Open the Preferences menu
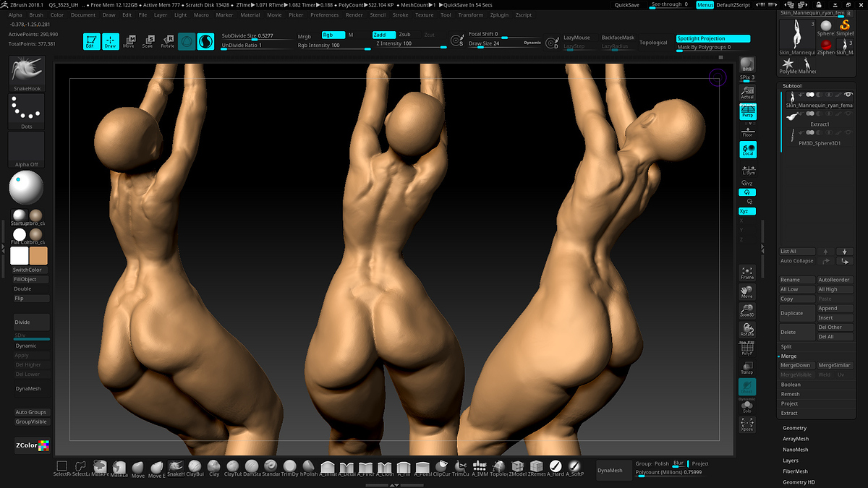Image resolution: width=868 pixels, height=488 pixels. click(x=325, y=14)
